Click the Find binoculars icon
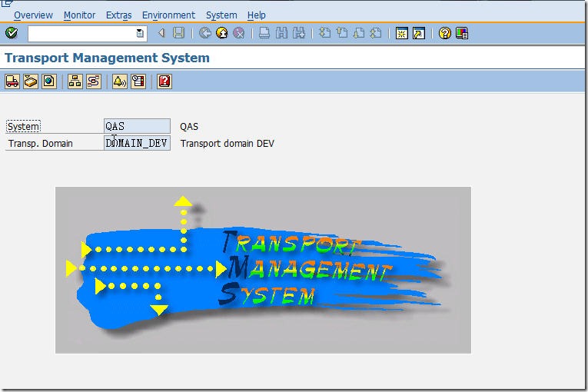This screenshot has height=392, width=588. 281,33
